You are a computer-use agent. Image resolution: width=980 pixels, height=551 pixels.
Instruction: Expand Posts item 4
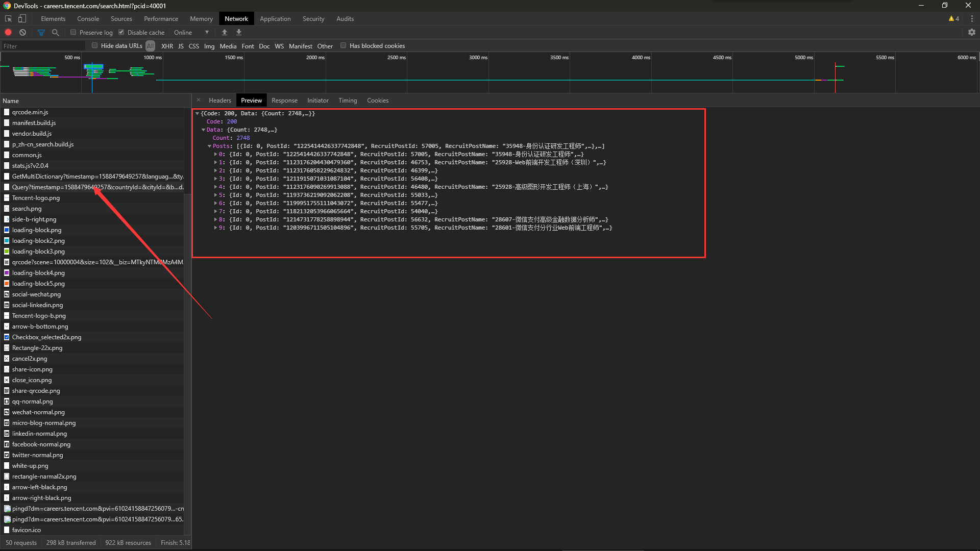coord(215,187)
